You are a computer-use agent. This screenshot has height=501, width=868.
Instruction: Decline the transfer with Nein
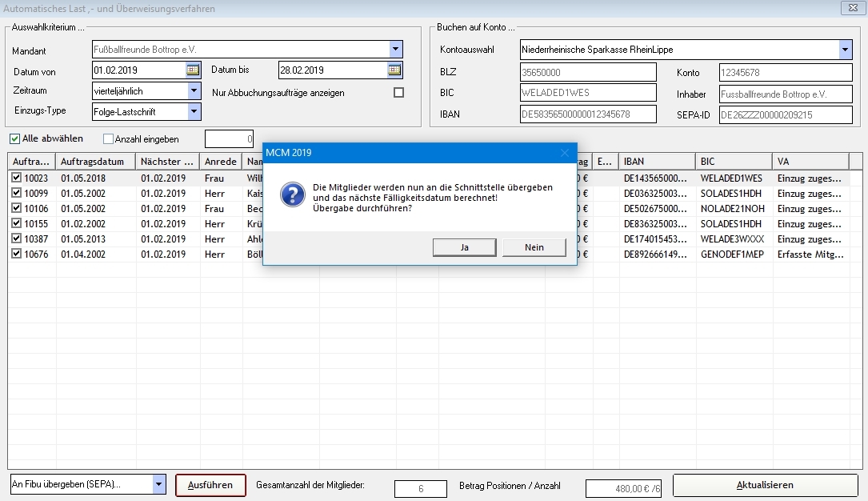pyautogui.click(x=534, y=247)
